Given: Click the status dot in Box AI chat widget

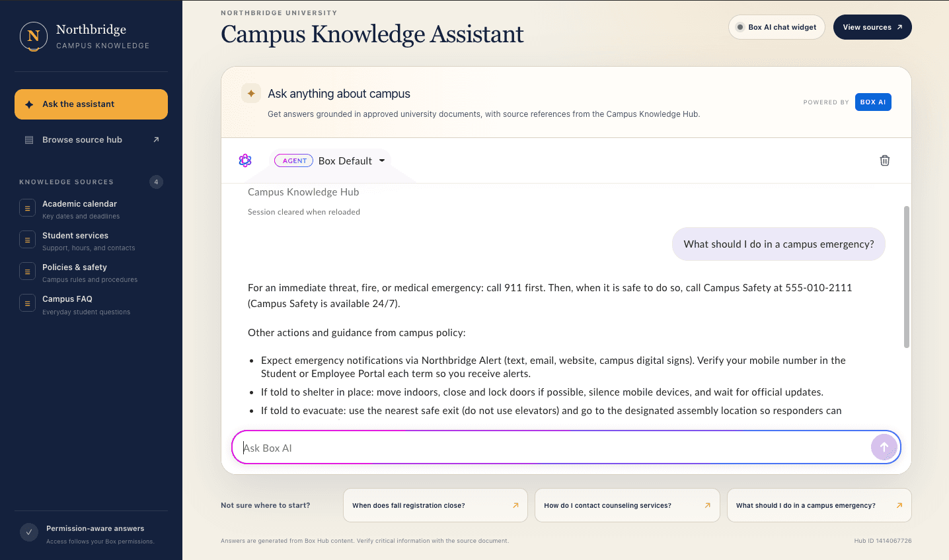Looking at the screenshot, I should (740, 27).
